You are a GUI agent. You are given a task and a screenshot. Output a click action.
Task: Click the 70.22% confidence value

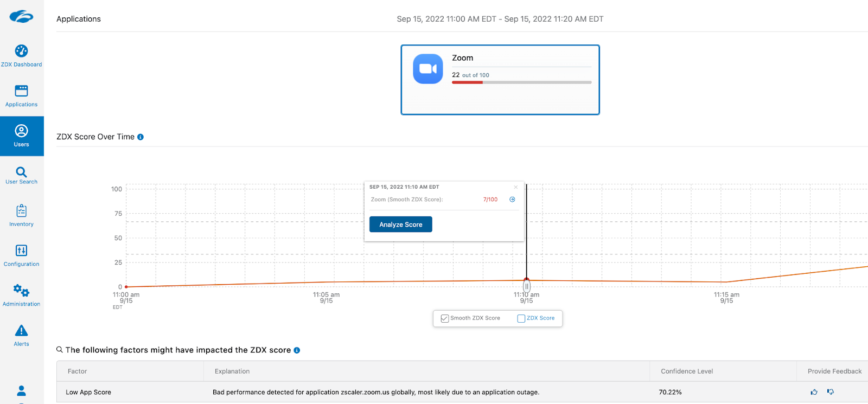(671, 392)
